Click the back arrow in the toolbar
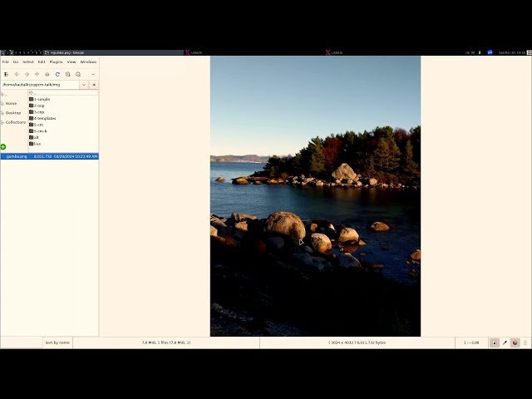The width and height of the screenshot is (532, 399). click(17, 74)
